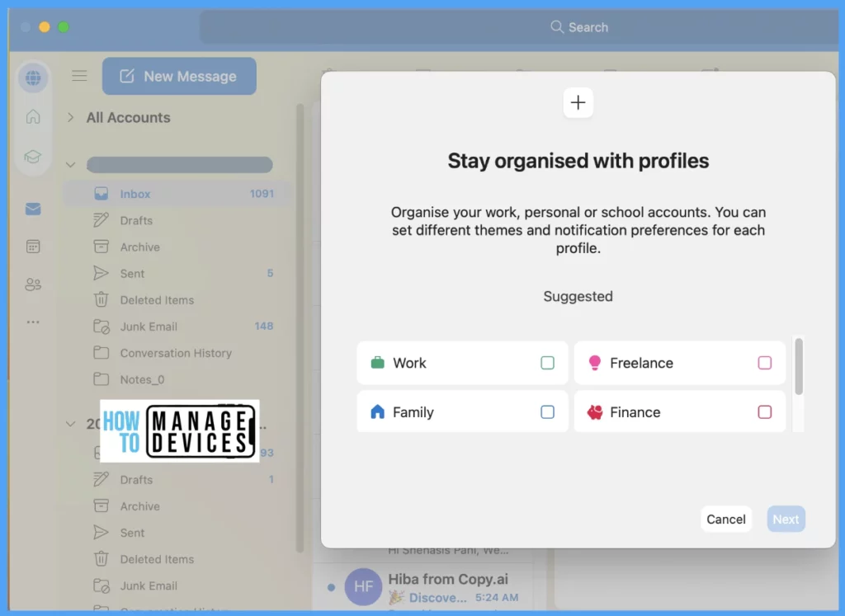Open the Junk Email folder
This screenshot has height=616, width=845.
pyautogui.click(x=149, y=327)
